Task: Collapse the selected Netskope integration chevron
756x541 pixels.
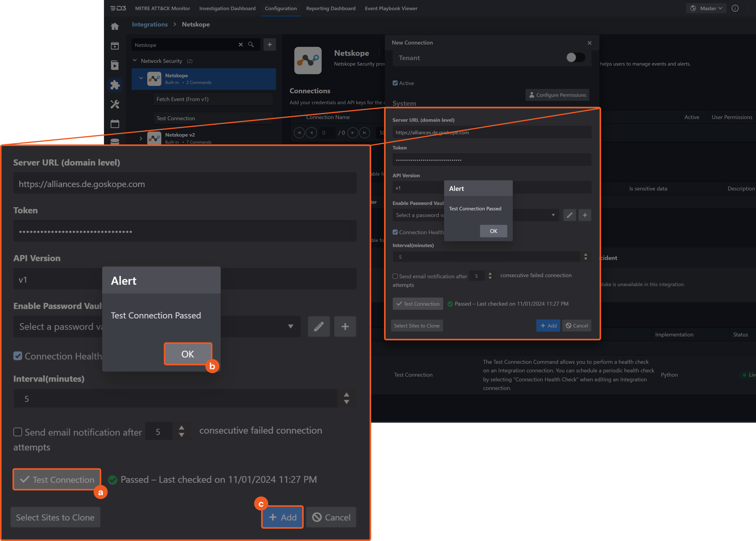Action: [141, 78]
